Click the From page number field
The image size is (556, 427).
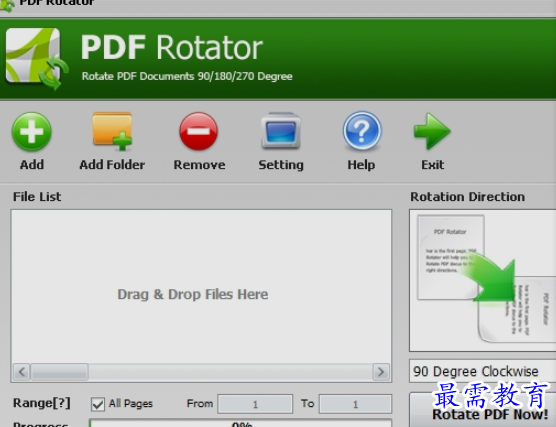[x=255, y=404]
